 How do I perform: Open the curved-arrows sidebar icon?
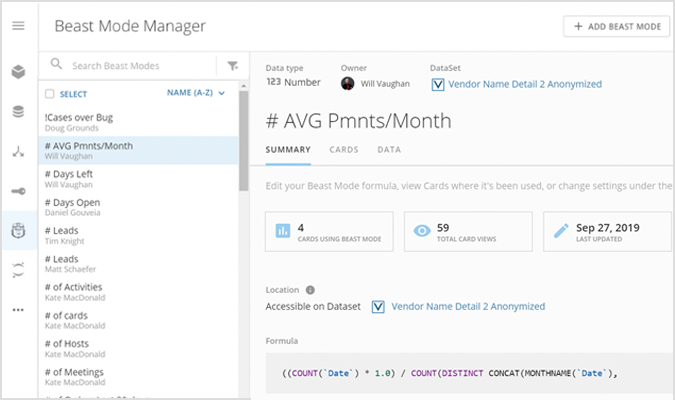(x=18, y=270)
